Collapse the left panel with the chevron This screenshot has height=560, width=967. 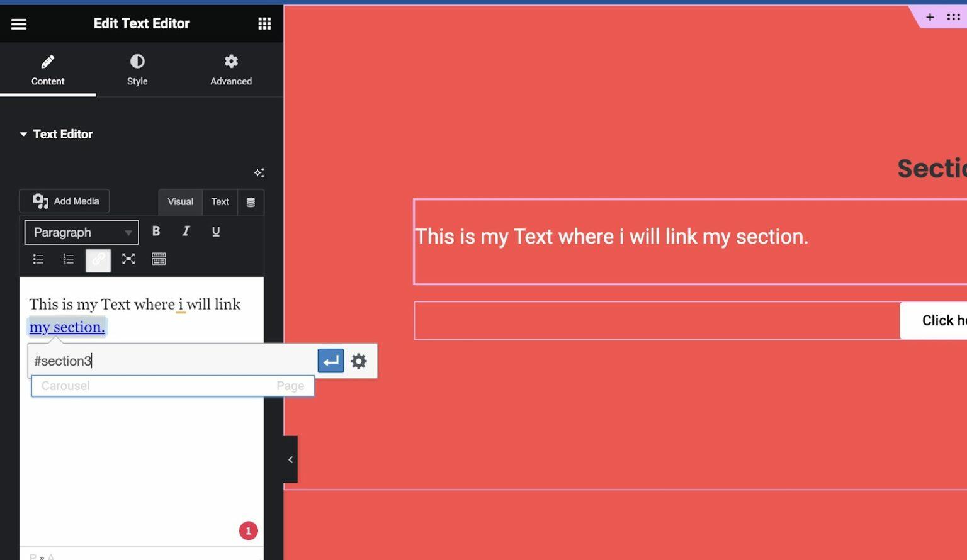(x=290, y=459)
